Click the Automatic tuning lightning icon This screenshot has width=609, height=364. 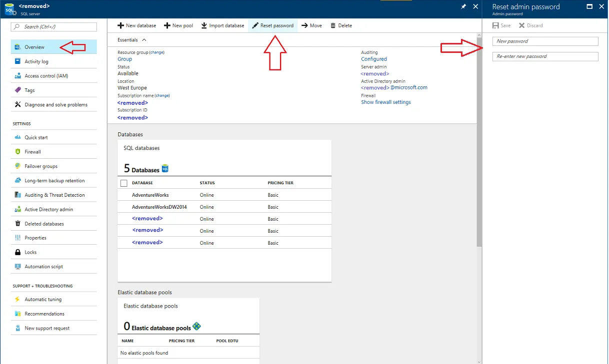pos(18,300)
